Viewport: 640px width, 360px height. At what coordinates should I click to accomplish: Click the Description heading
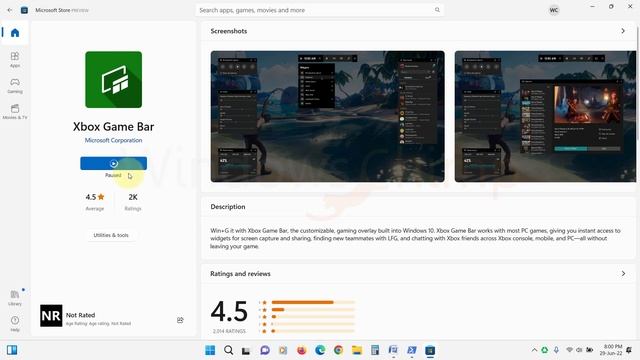(x=228, y=207)
